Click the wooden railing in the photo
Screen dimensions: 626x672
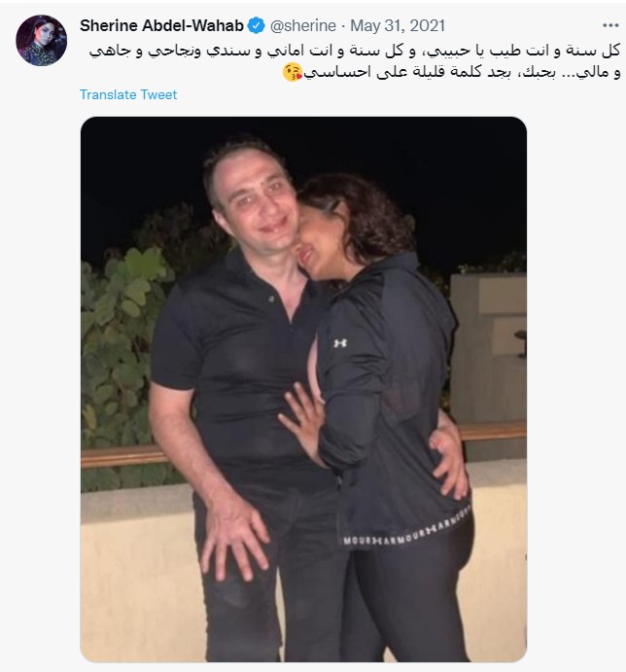(x=122, y=456)
